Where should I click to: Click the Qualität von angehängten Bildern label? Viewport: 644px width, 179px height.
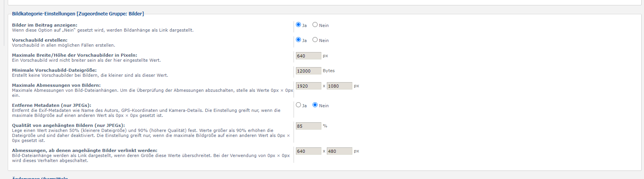[x=68, y=125]
